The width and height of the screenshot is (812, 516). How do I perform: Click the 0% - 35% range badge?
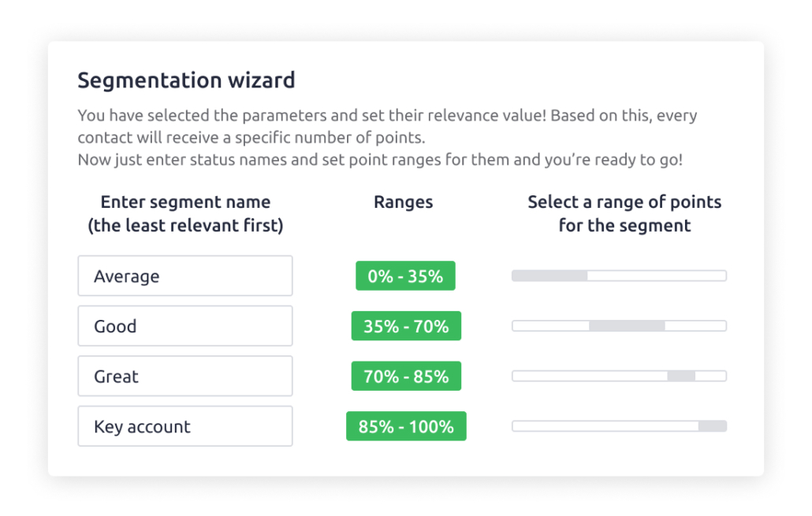click(x=405, y=276)
